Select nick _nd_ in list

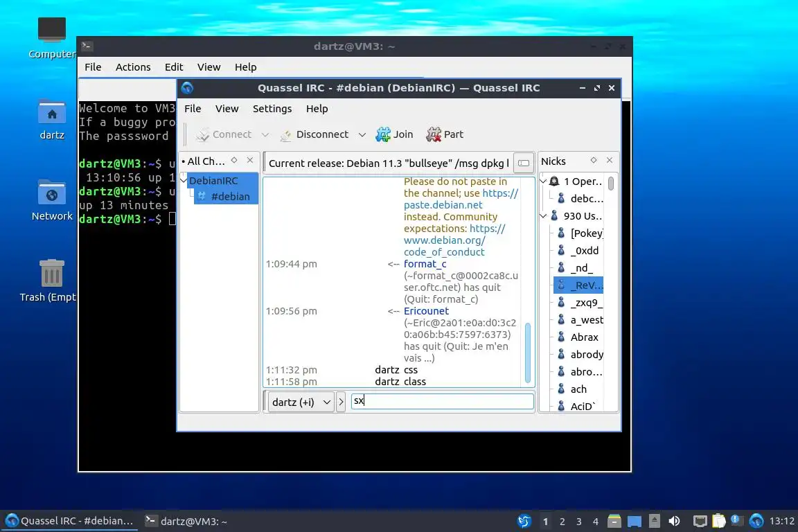click(x=578, y=268)
